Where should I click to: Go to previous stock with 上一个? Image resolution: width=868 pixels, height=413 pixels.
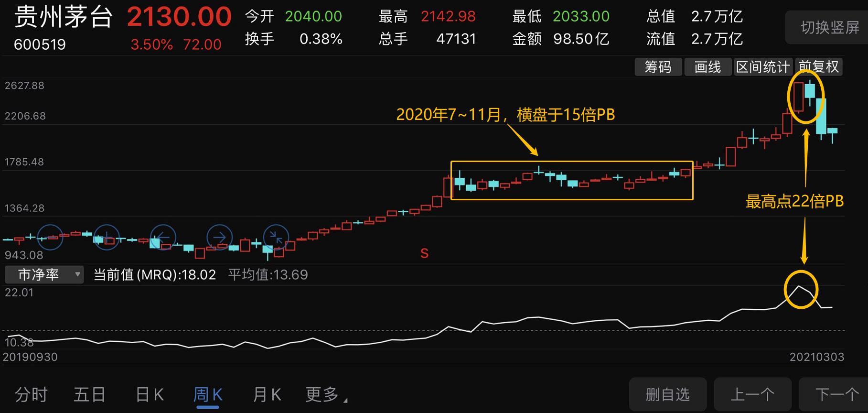pyautogui.click(x=752, y=394)
